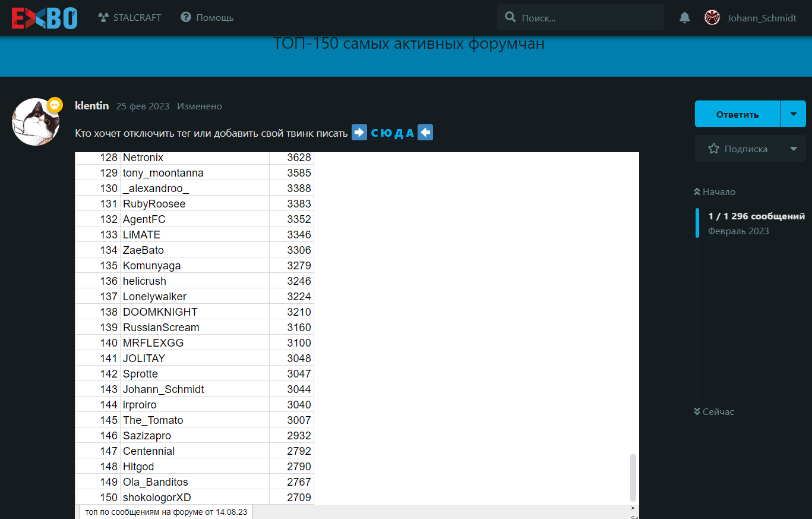Click the EXBO logo

(45, 18)
